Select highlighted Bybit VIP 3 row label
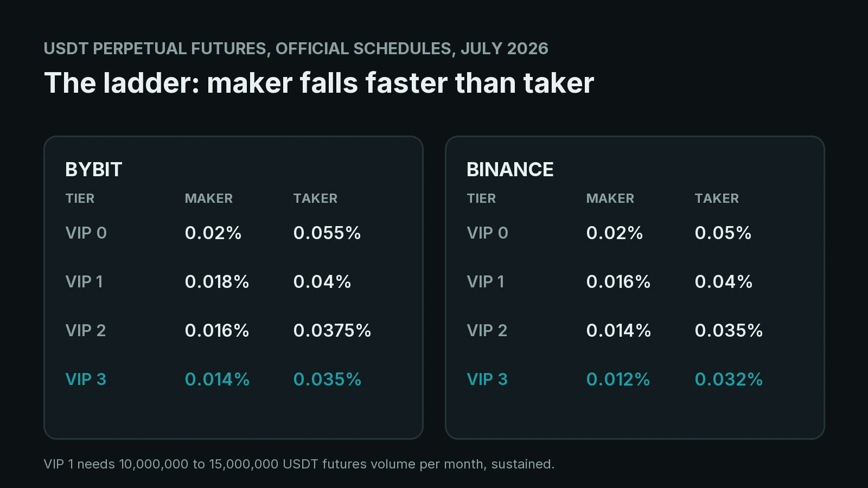The height and width of the screenshot is (488, 868). pyautogui.click(x=86, y=380)
